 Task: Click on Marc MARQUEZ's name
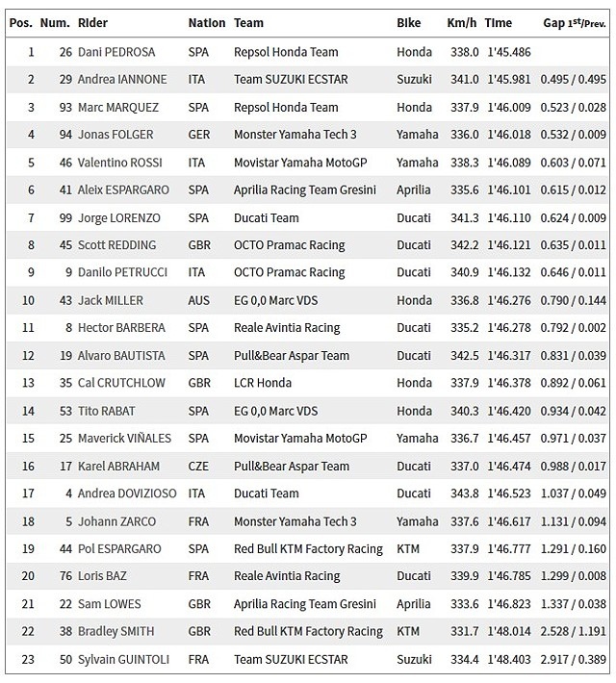(120, 108)
